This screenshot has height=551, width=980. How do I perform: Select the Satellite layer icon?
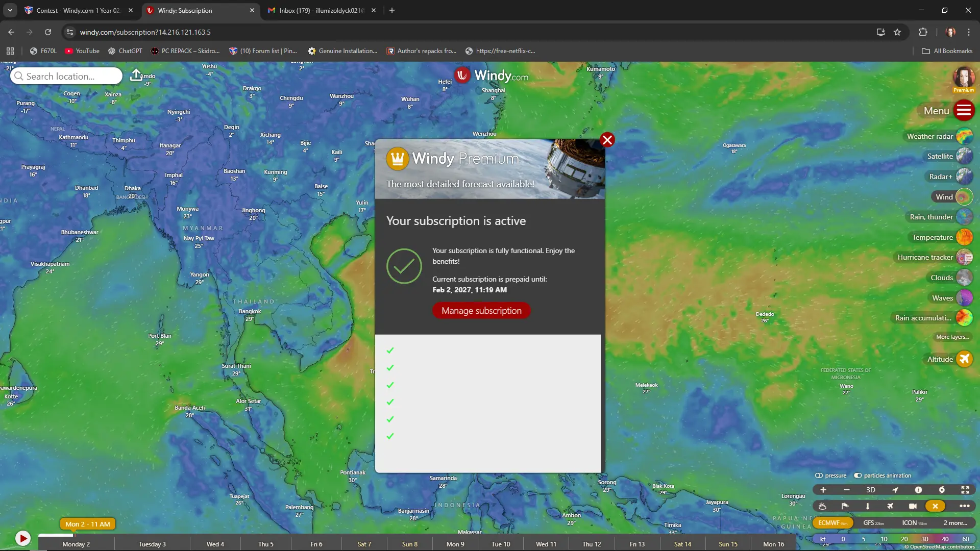point(964,156)
